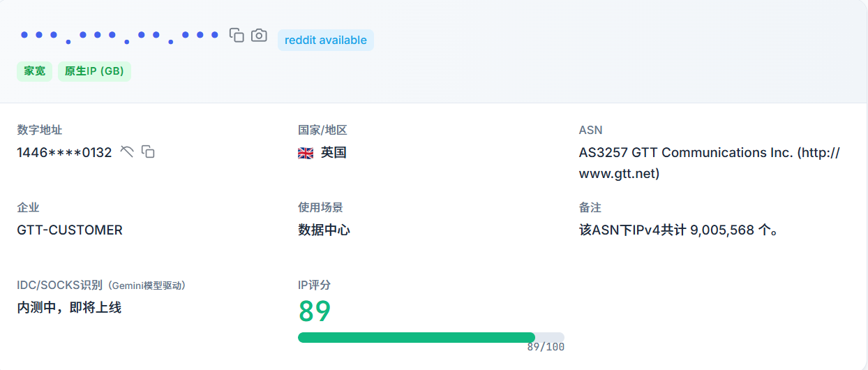
Task: Click the IPv4 count remark text
Action: [678, 230]
